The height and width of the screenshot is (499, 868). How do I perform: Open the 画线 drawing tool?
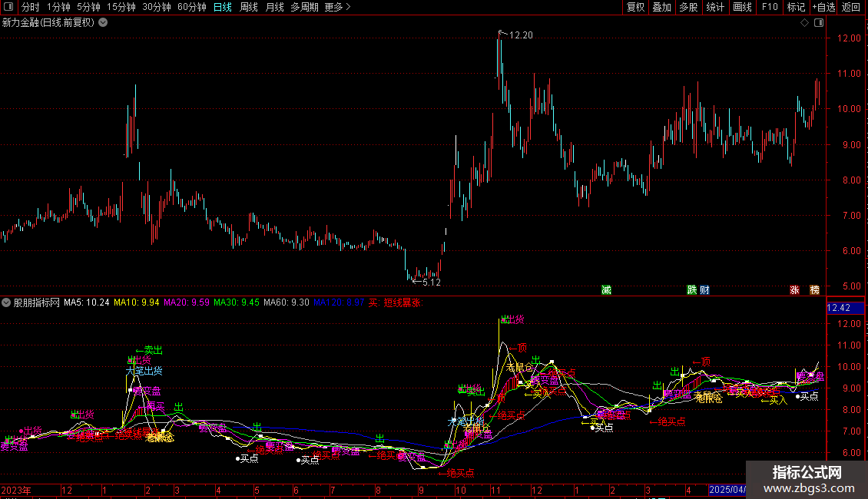[x=742, y=7]
